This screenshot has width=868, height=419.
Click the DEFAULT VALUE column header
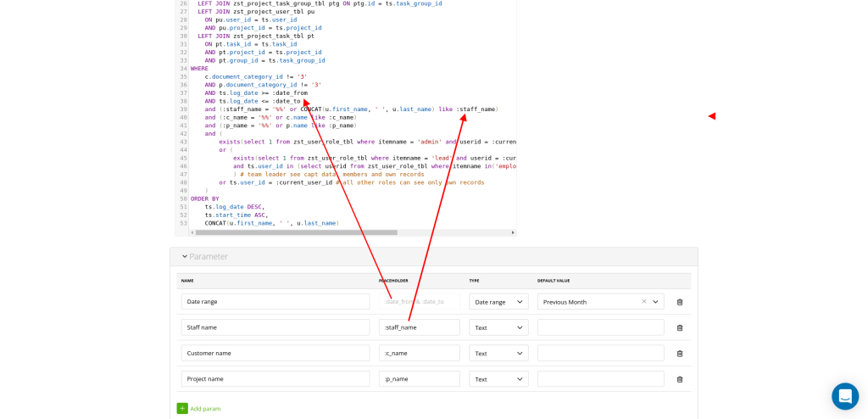(x=554, y=281)
